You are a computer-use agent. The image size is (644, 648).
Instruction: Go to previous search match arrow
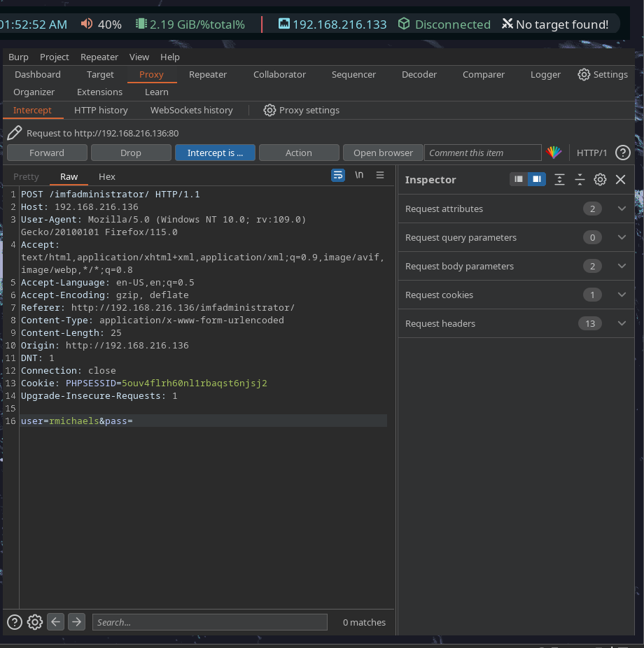coord(55,621)
